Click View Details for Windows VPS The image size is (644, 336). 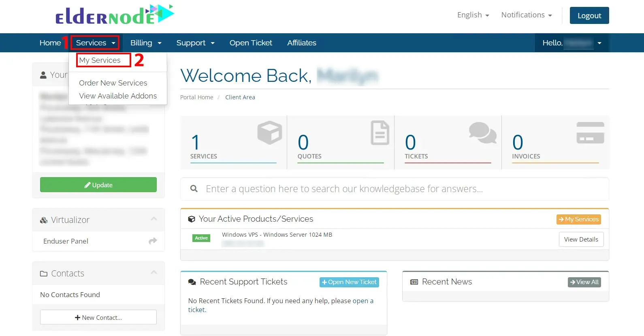[581, 239]
